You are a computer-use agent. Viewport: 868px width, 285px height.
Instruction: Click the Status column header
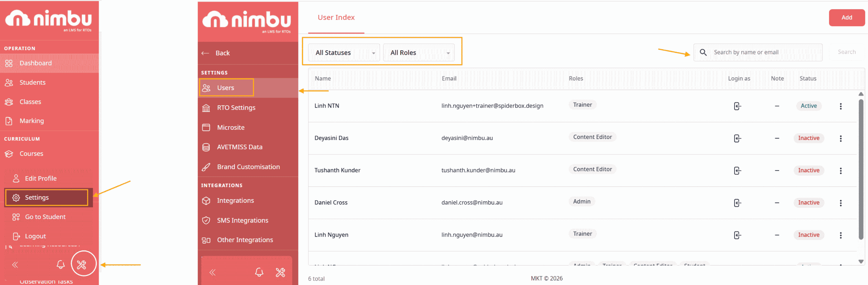pyautogui.click(x=808, y=78)
